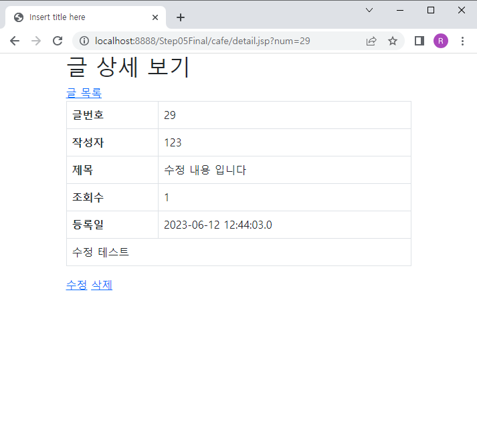Click the 글번호 header cell
Viewport: 477px width, 448px height.
click(112, 115)
